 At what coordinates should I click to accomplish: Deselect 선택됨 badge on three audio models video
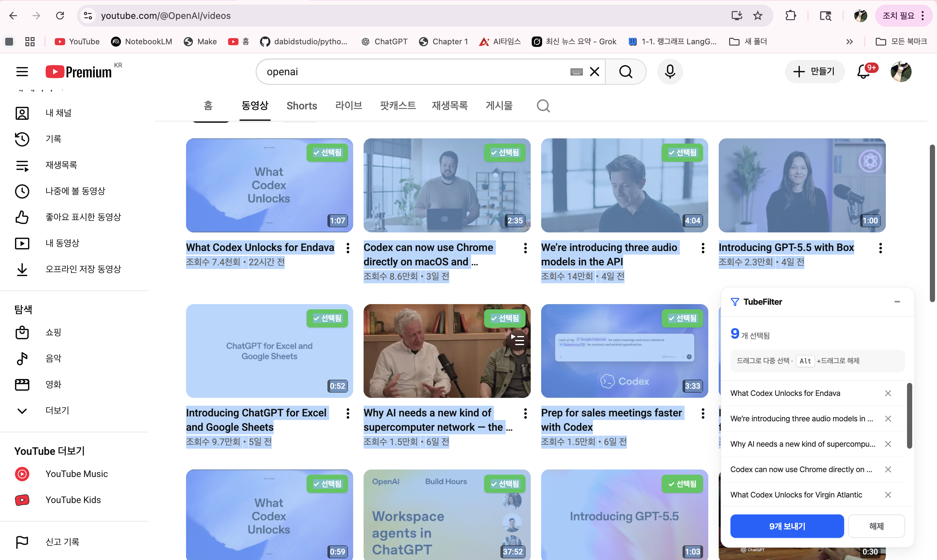682,152
